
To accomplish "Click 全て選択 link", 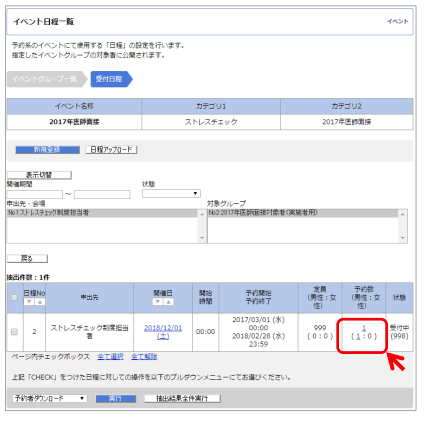I will point(110,357).
